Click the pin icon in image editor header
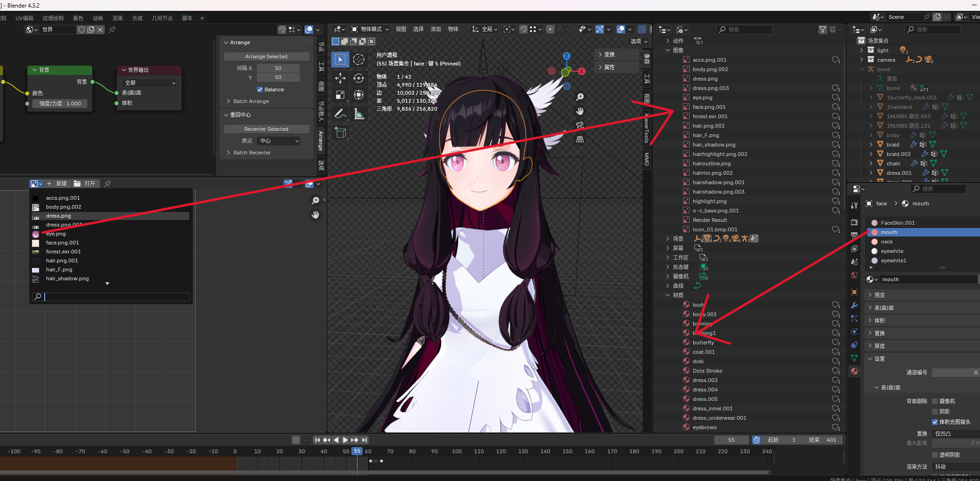This screenshot has height=481, width=980. 107,184
